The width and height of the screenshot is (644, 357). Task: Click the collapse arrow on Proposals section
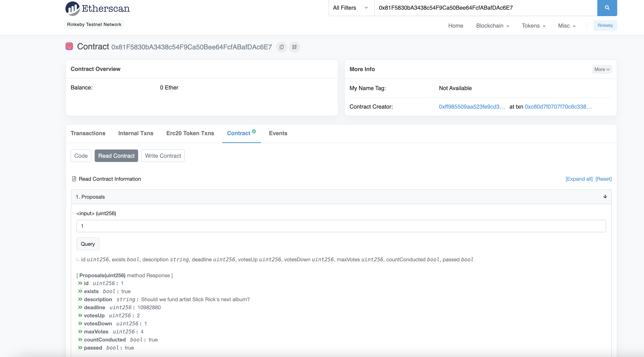(x=605, y=197)
